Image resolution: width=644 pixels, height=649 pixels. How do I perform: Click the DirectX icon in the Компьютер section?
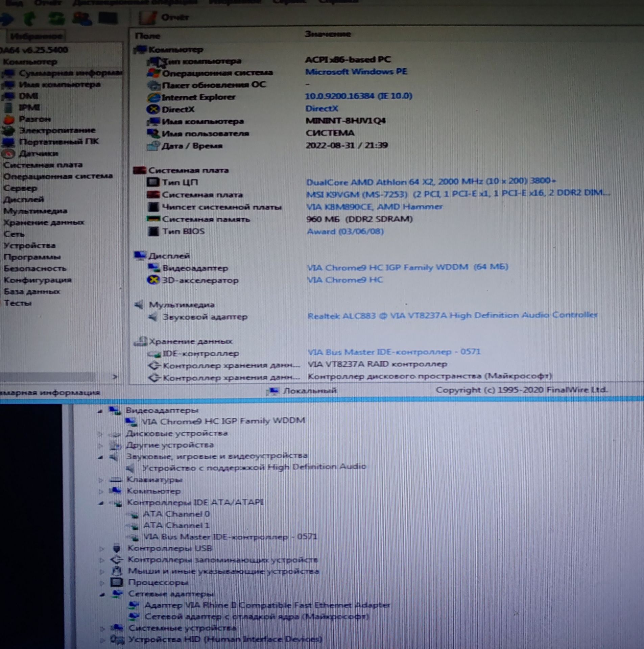tap(153, 110)
